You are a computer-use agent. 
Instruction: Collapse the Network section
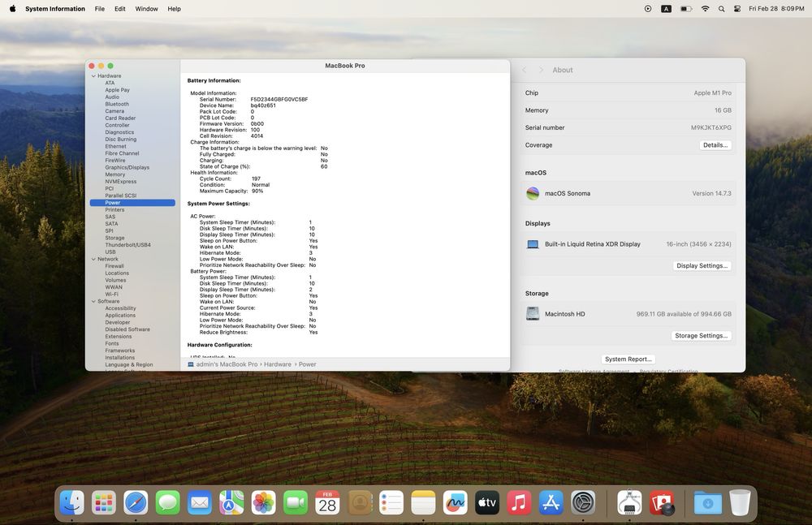point(93,260)
